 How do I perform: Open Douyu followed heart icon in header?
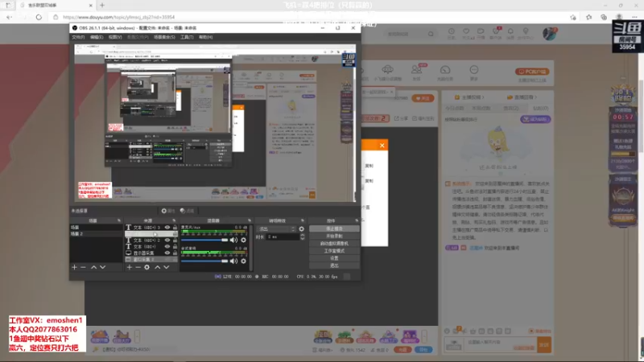[x=466, y=31]
